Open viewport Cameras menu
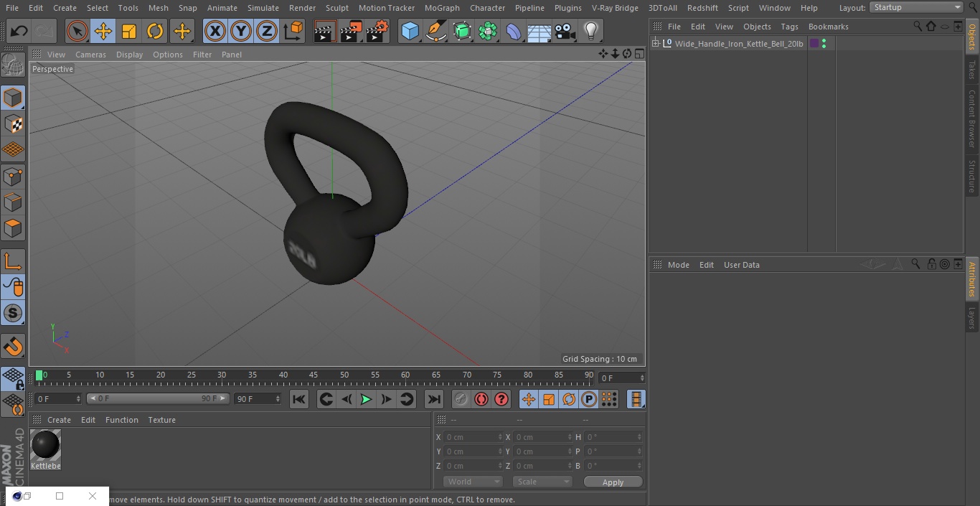This screenshot has width=980, height=506. point(90,55)
